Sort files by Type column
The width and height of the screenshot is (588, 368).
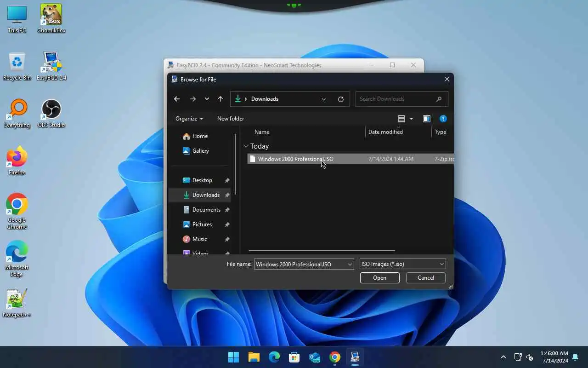pyautogui.click(x=440, y=132)
